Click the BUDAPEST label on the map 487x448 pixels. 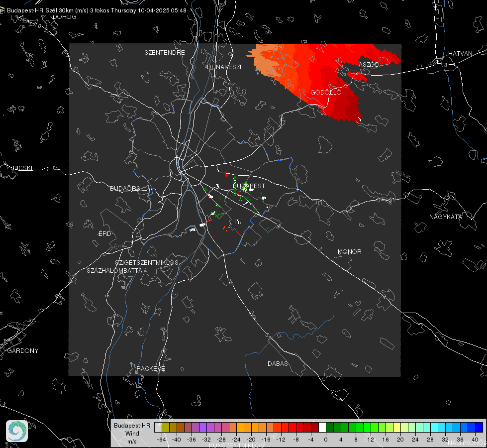tap(249, 186)
